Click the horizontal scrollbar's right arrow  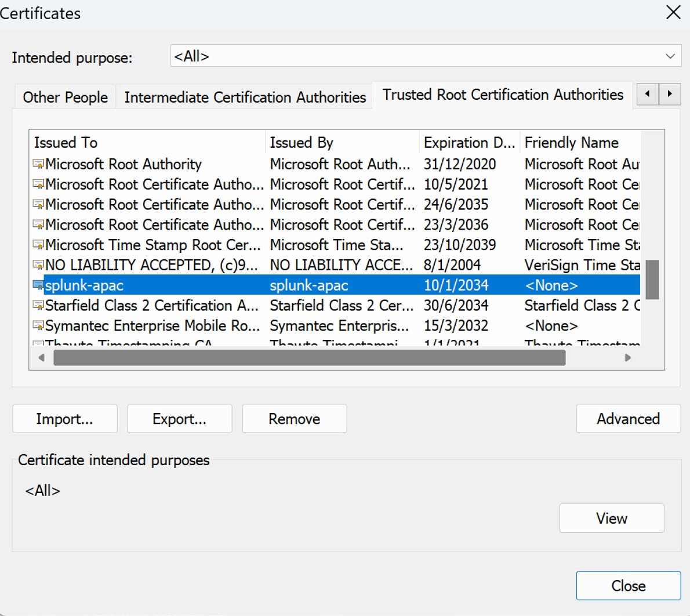[628, 357]
